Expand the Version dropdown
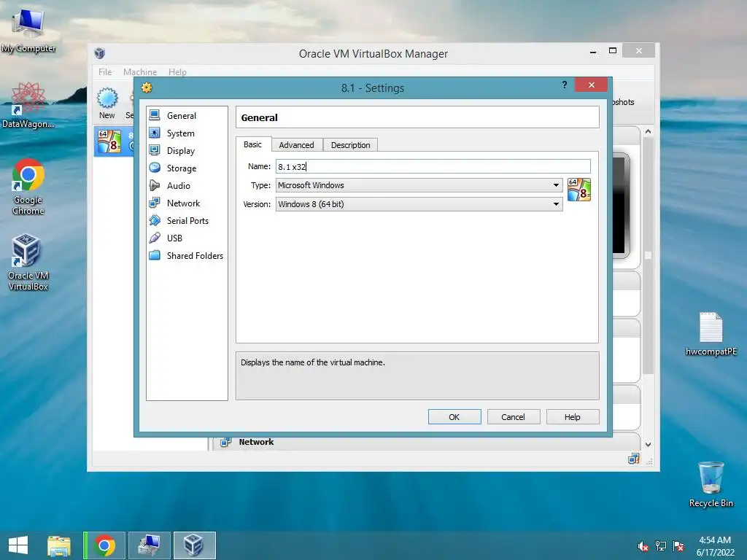The image size is (747, 560). click(x=556, y=204)
